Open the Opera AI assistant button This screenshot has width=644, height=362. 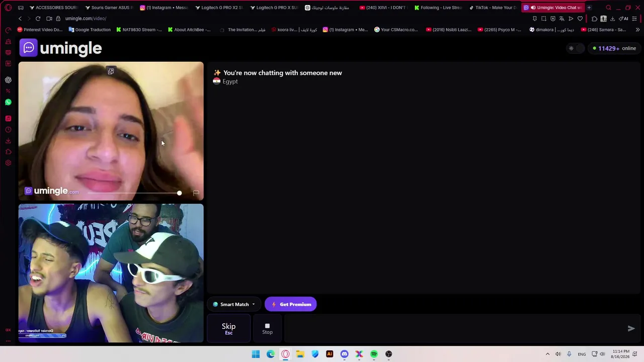pyautogui.click(x=624, y=19)
